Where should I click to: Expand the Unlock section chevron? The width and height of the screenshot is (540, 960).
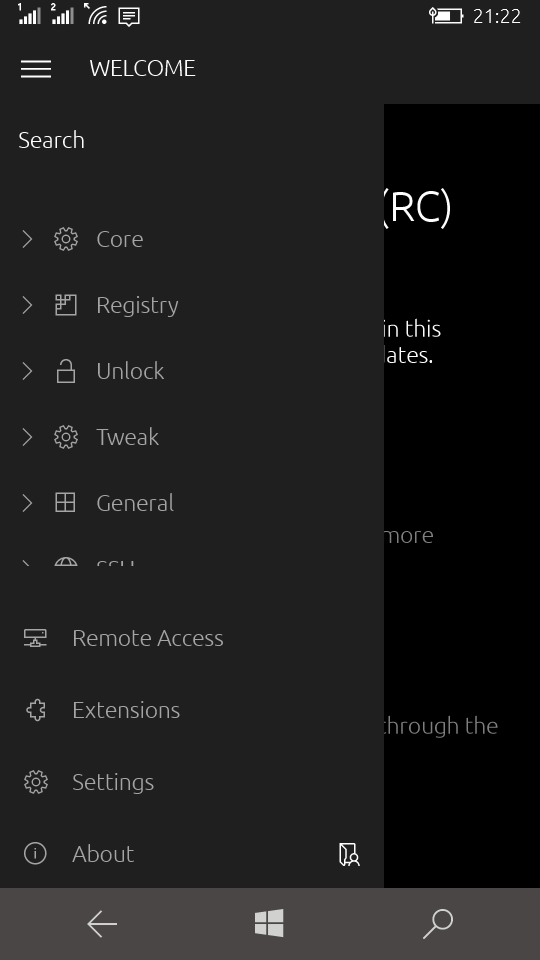click(27, 371)
